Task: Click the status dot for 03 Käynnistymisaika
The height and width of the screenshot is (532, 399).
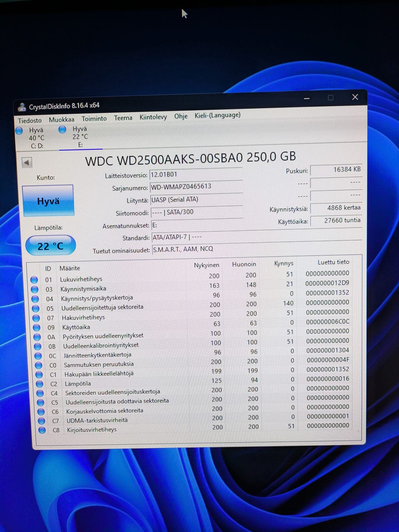Action: pos(34,289)
